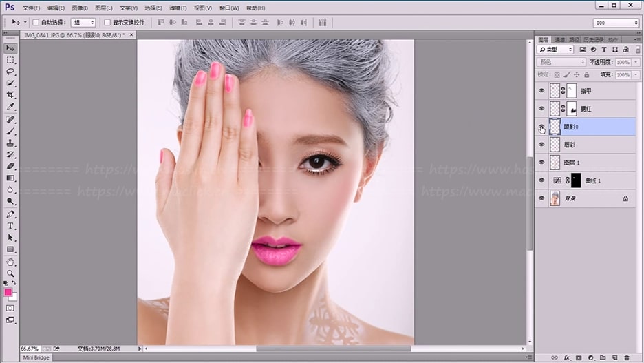The height and width of the screenshot is (363, 644).
Task: Pick the Eyedropper tool
Action: click(x=10, y=107)
